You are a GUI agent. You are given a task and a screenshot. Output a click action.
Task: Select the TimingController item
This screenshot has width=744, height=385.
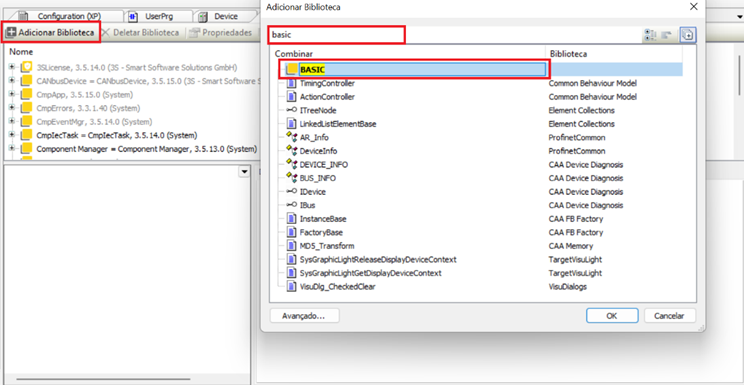[x=327, y=83]
